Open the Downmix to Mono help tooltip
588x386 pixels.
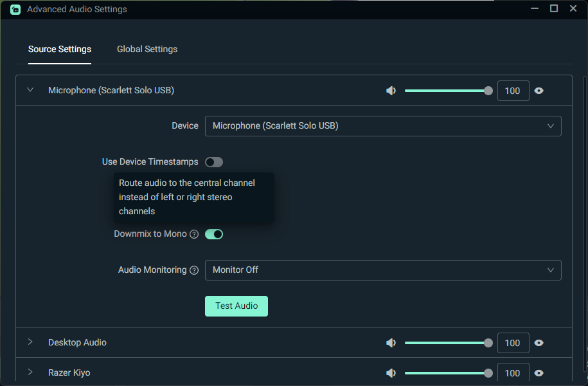[194, 234]
